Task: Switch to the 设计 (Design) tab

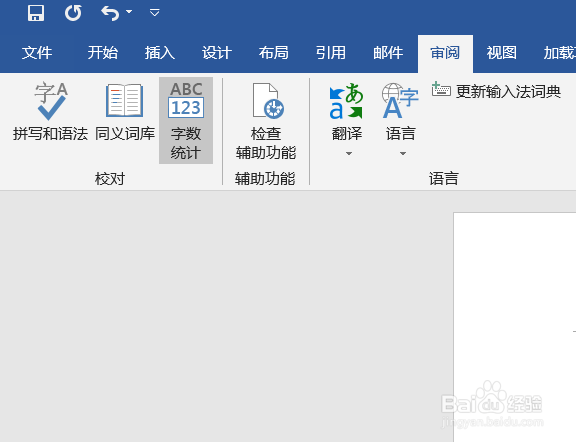Action: pos(217,53)
